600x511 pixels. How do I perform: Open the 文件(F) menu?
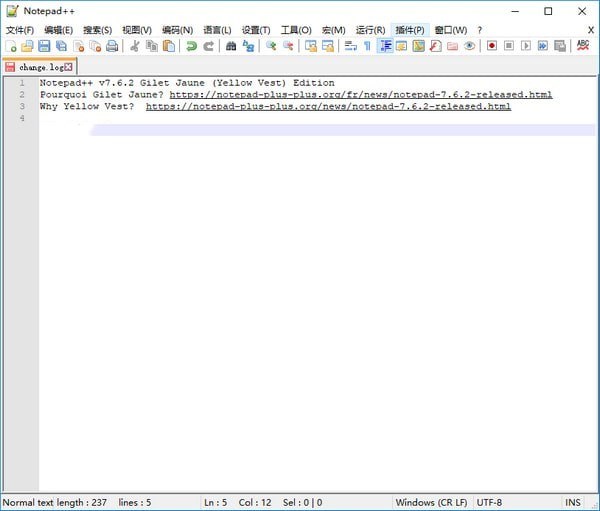pos(20,30)
